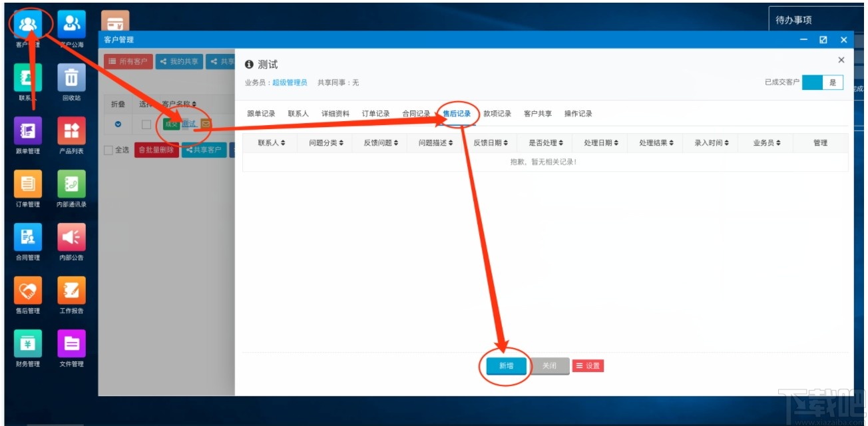The height and width of the screenshot is (426, 868).
Task: Open the 内部公告 announcement icon
Action: (73, 238)
